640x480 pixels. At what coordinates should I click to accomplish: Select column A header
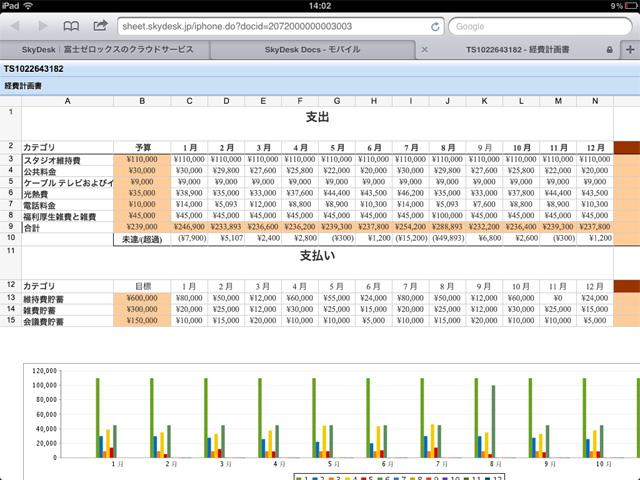(x=67, y=101)
